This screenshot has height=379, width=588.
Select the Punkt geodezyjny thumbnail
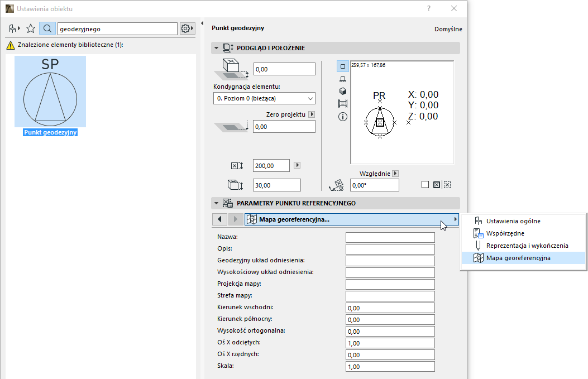click(50, 92)
